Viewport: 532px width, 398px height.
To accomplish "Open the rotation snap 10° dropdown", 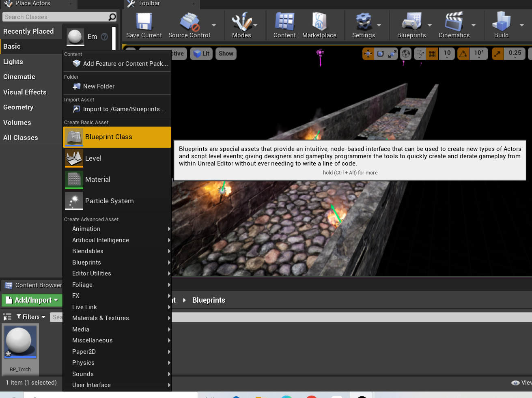I will (478, 54).
